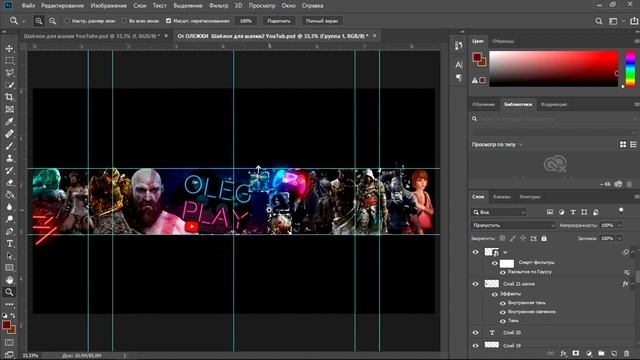Select the Type tool in toolbar
640x360 pixels.
coord(9,244)
